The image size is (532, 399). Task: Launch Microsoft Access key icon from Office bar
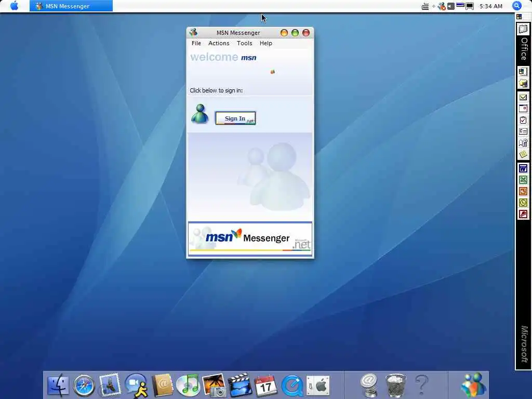point(523,215)
